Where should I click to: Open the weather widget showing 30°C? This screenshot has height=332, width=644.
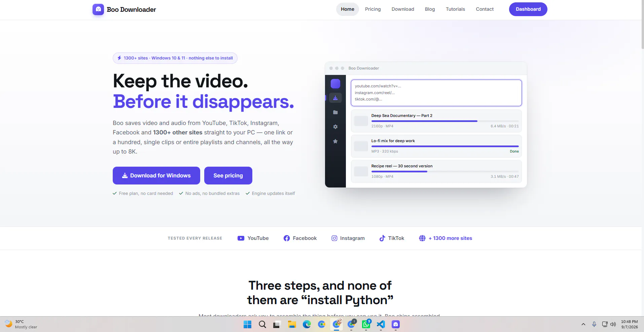coord(21,324)
